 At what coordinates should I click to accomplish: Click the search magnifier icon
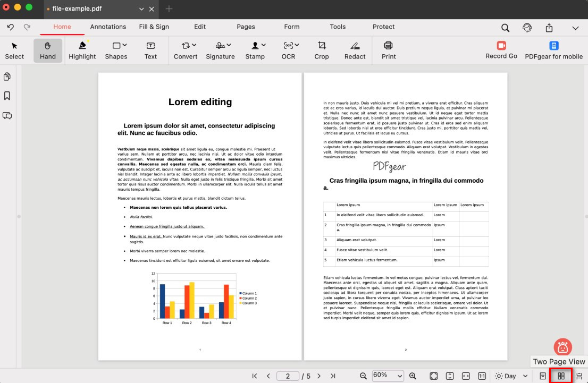coord(505,28)
